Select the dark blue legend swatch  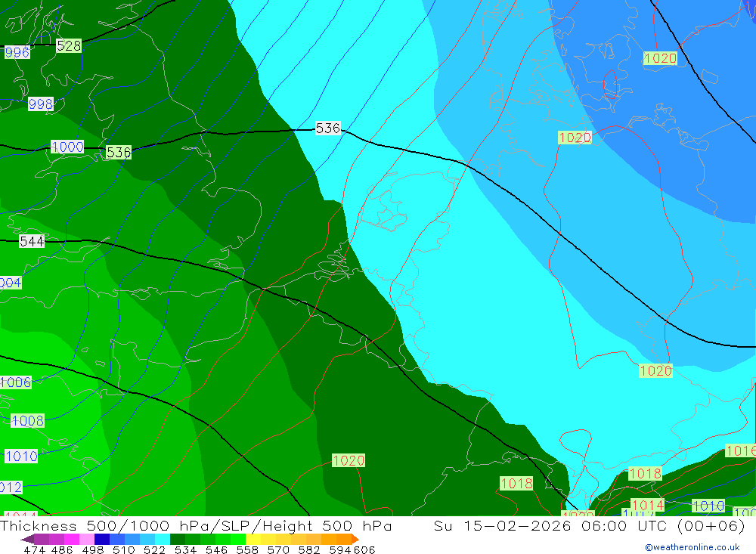(x=102, y=539)
